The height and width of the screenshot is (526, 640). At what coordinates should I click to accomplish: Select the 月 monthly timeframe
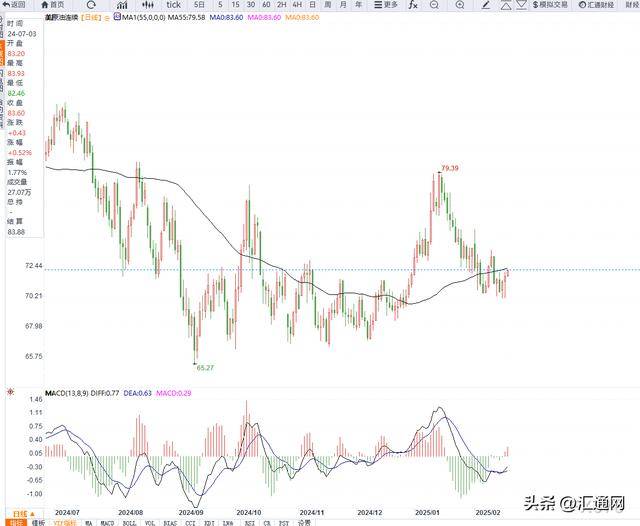pos(343,5)
